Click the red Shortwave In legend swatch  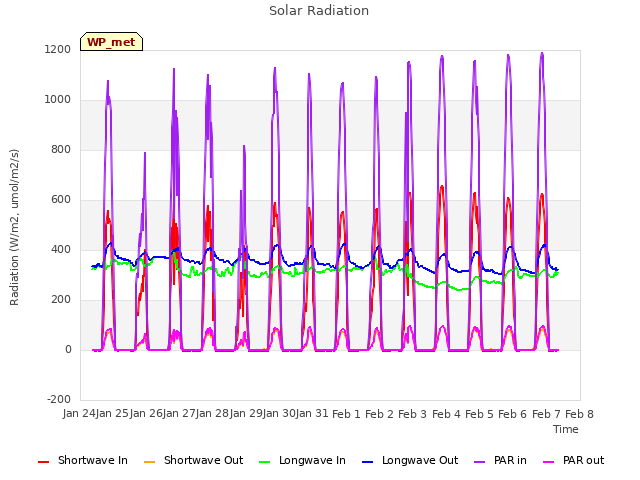[x=44, y=462]
